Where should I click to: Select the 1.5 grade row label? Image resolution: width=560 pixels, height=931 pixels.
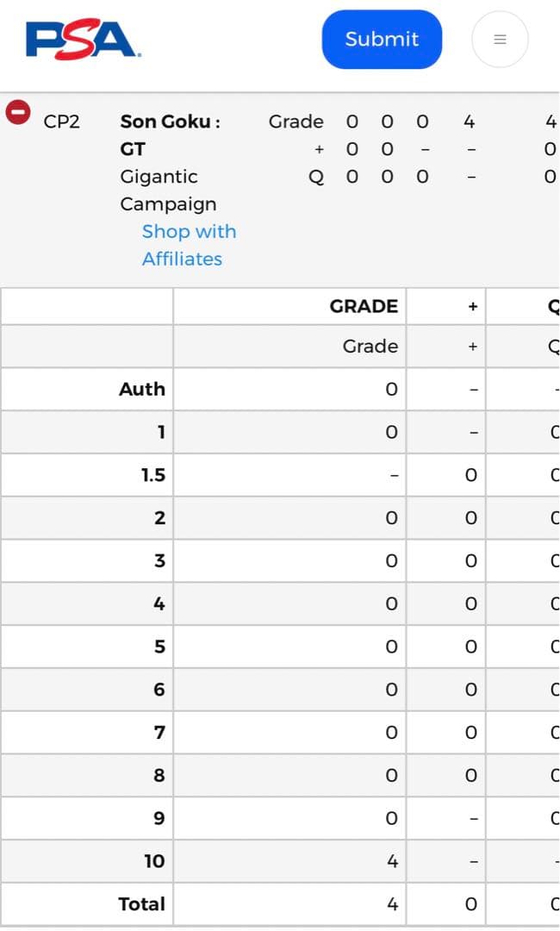pos(153,475)
